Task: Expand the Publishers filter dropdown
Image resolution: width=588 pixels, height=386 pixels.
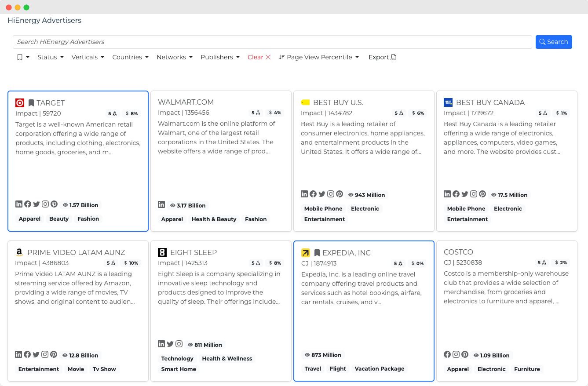Action: coord(220,57)
